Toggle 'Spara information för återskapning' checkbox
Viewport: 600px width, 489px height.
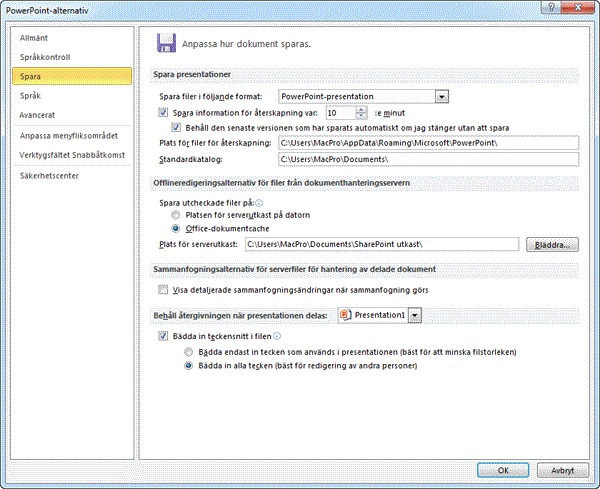click(164, 113)
